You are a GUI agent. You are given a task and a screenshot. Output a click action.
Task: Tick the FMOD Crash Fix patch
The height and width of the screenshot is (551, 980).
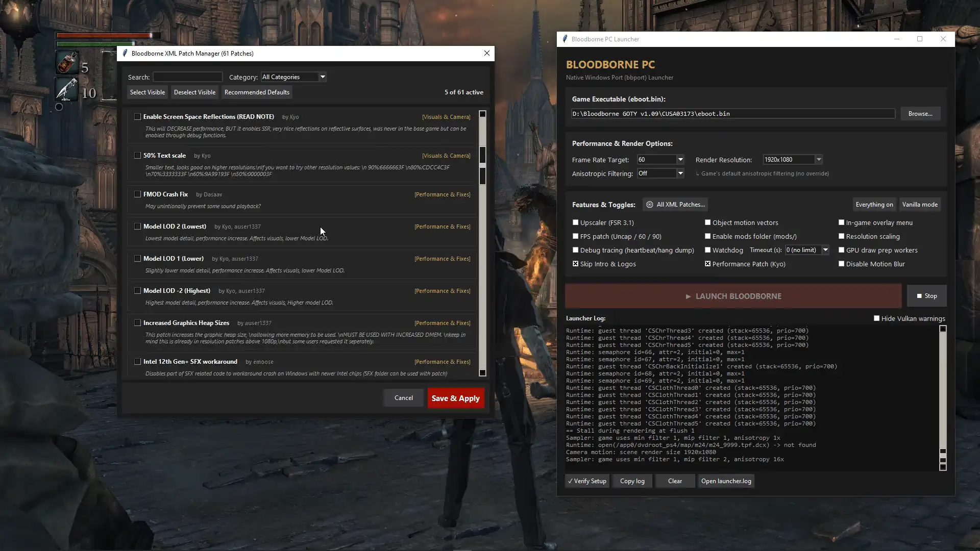(137, 194)
